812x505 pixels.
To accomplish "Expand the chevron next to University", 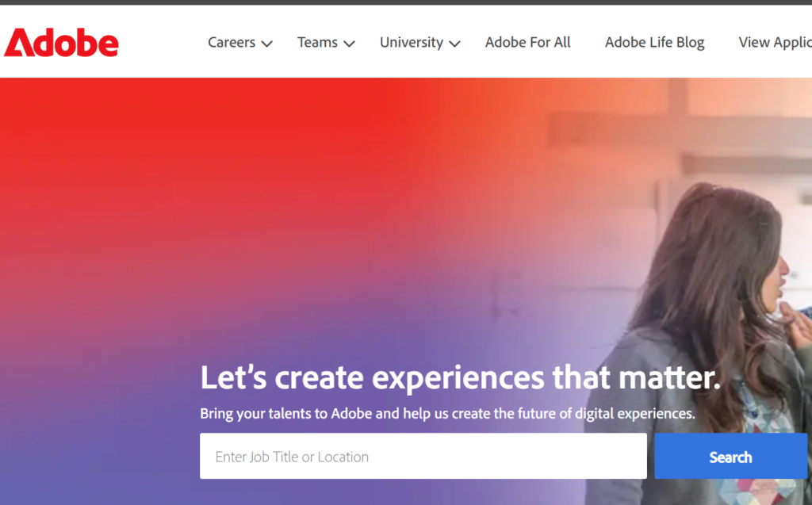I will coord(454,44).
